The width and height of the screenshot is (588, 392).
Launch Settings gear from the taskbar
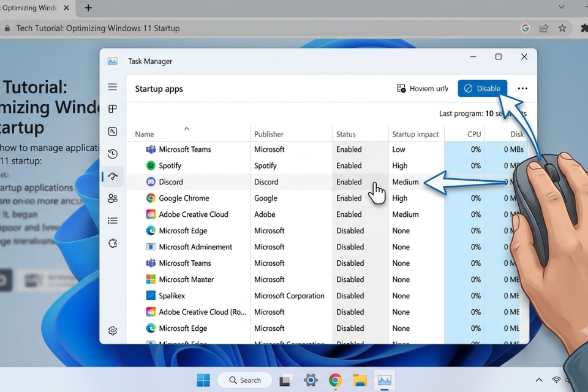tap(311, 380)
